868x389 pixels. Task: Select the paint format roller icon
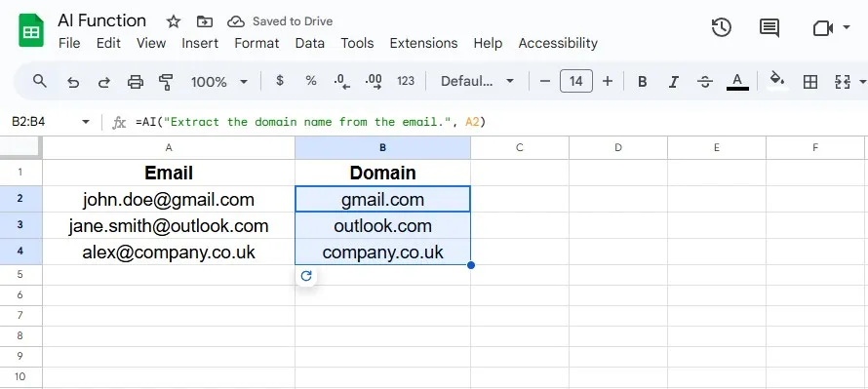click(x=166, y=82)
